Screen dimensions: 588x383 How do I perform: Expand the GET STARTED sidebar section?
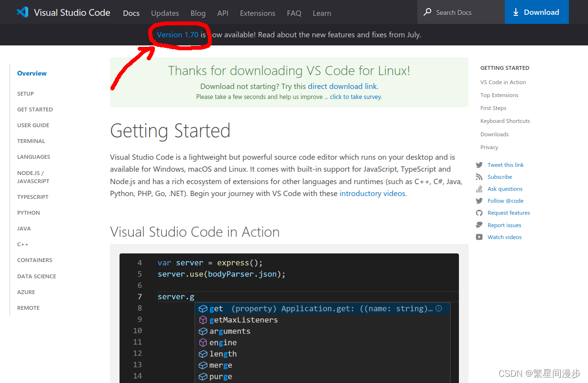pos(35,109)
